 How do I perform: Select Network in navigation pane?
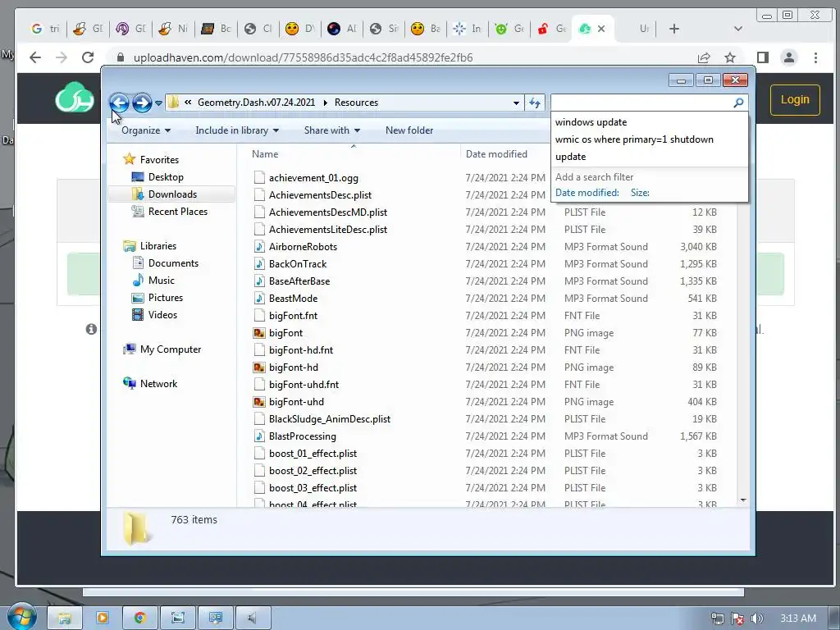158,384
